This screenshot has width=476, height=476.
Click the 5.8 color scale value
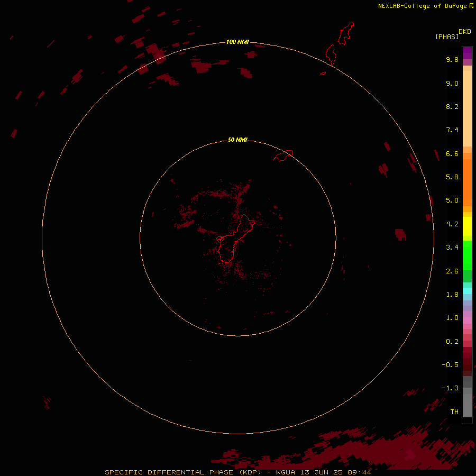[452, 177]
